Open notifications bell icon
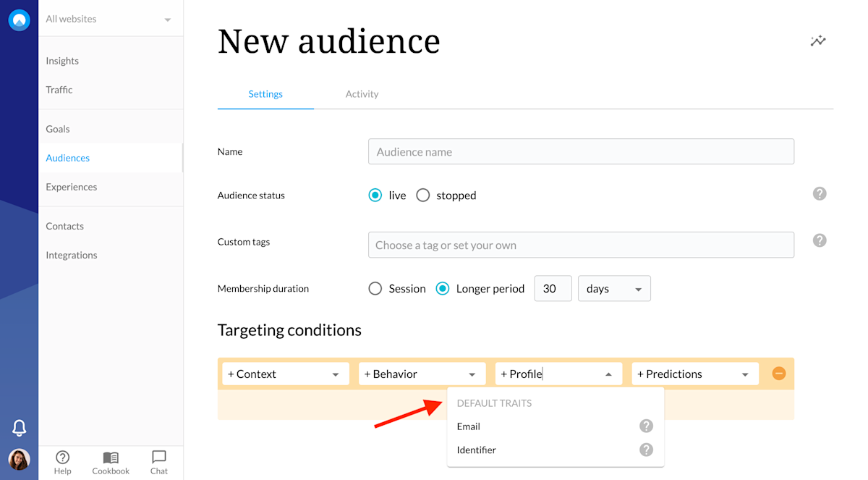 click(20, 428)
